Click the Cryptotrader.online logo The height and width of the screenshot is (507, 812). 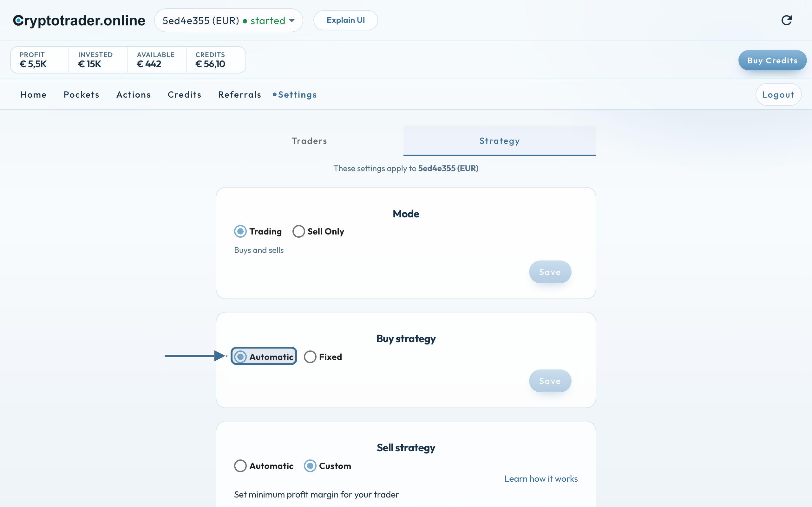point(79,21)
